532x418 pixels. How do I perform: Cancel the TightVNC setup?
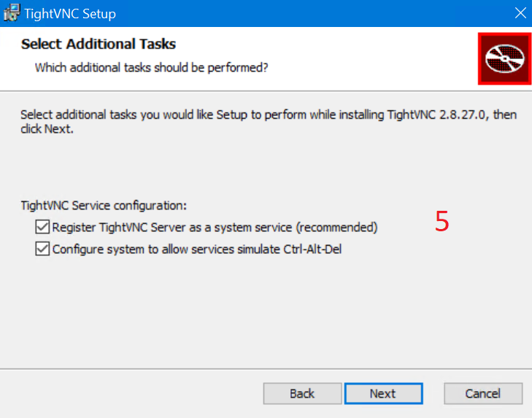coord(483,394)
